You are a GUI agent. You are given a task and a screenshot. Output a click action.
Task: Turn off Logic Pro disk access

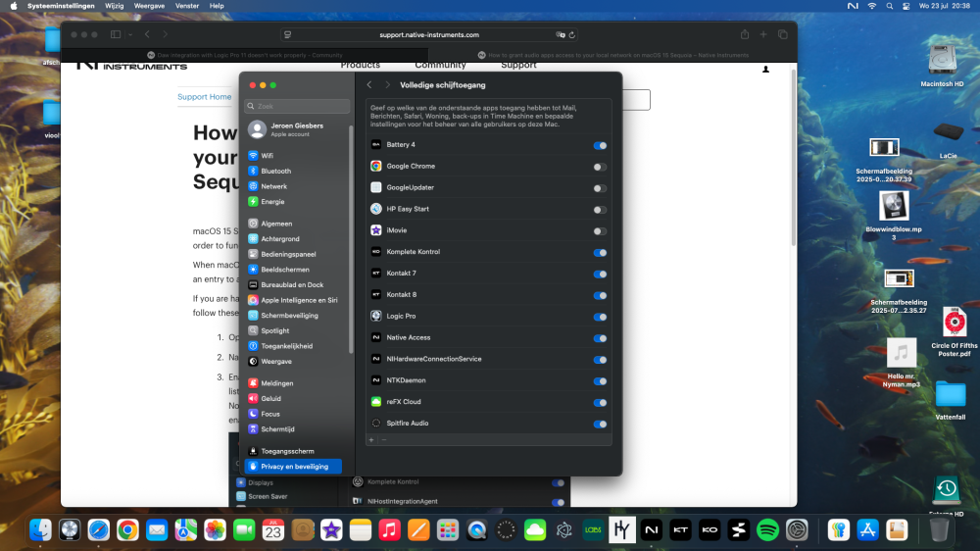(x=600, y=317)
